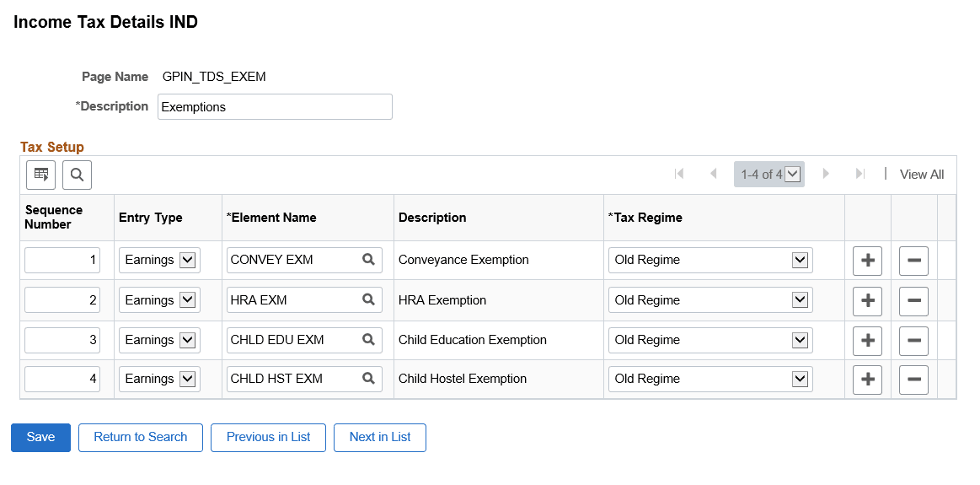Open Entry Type dropdown for sequence 1

click(188, 260)
